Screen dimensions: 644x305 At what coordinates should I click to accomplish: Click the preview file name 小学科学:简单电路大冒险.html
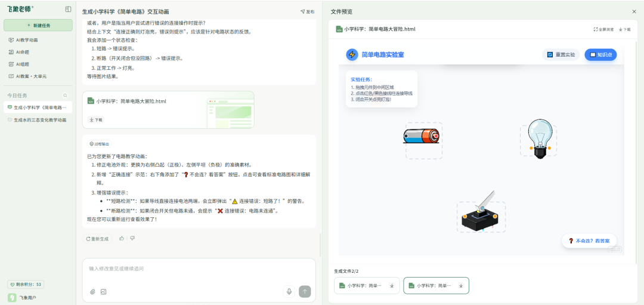click(x=380, y=30)
